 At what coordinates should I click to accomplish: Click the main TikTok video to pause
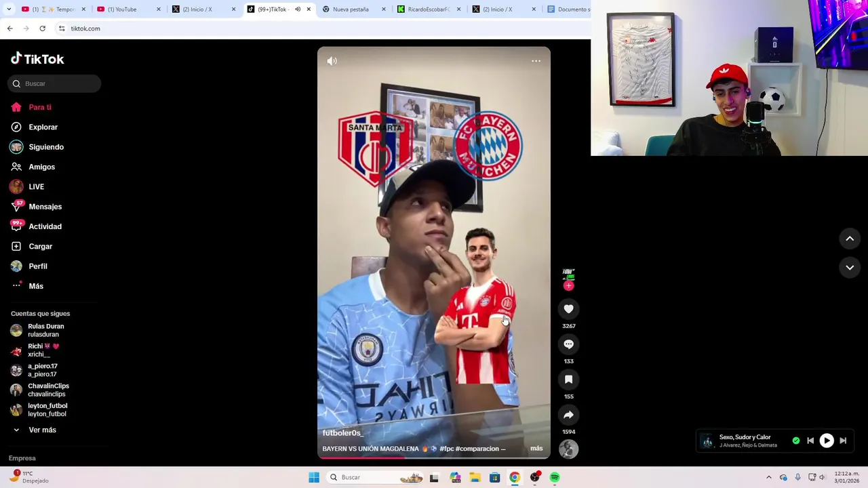[434, 252]
